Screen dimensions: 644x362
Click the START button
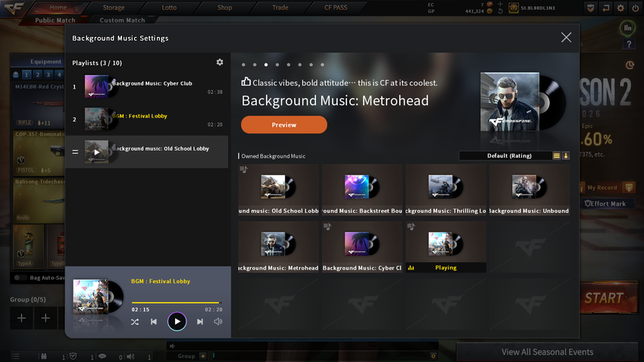point(609,298)
